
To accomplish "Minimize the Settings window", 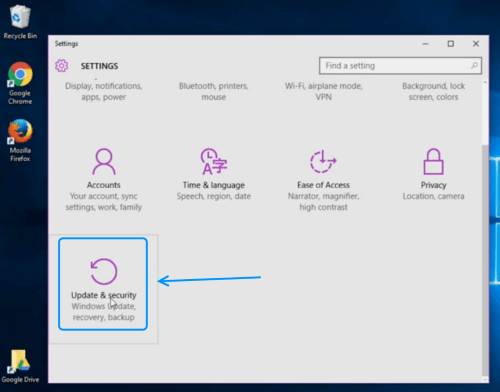I will tap(425, 44).
